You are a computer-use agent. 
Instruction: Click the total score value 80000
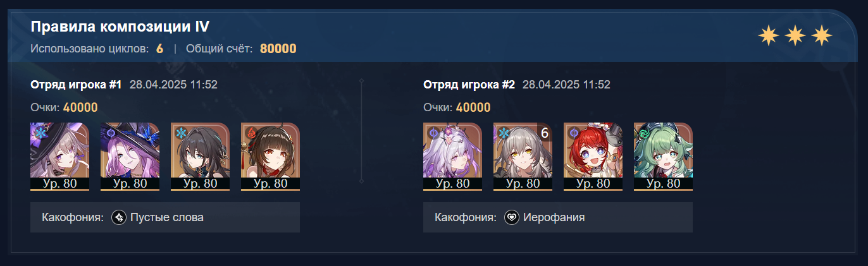[x=278, y=49]
